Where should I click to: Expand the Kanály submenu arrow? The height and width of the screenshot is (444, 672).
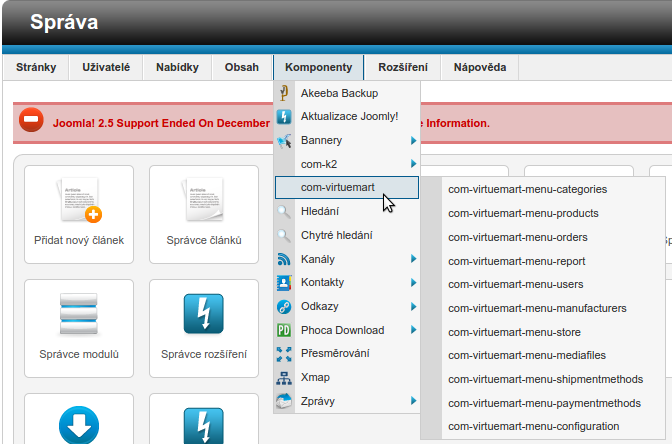coord(412,259)
